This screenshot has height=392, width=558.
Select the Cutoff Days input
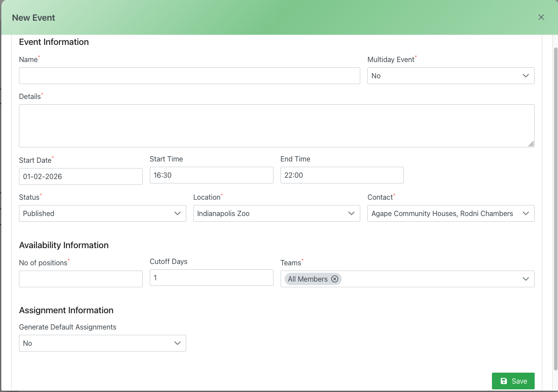click(x=211, y=278)
